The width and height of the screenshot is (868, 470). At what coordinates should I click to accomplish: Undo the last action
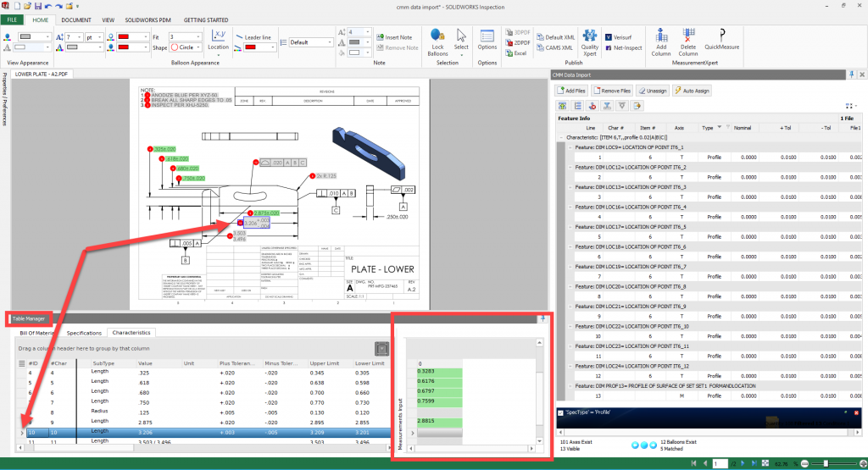point(48,6)
